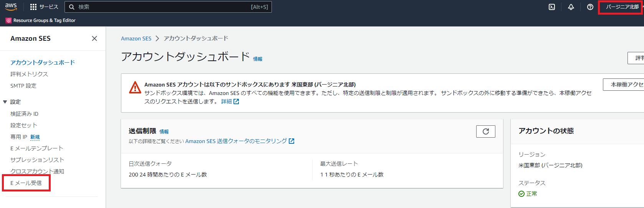Image resolution: width=644 pixels, height=208 pixels.
Task: Open Amazon SES 送信クォータのモニタリング link
Action: (x=240, y=141)
